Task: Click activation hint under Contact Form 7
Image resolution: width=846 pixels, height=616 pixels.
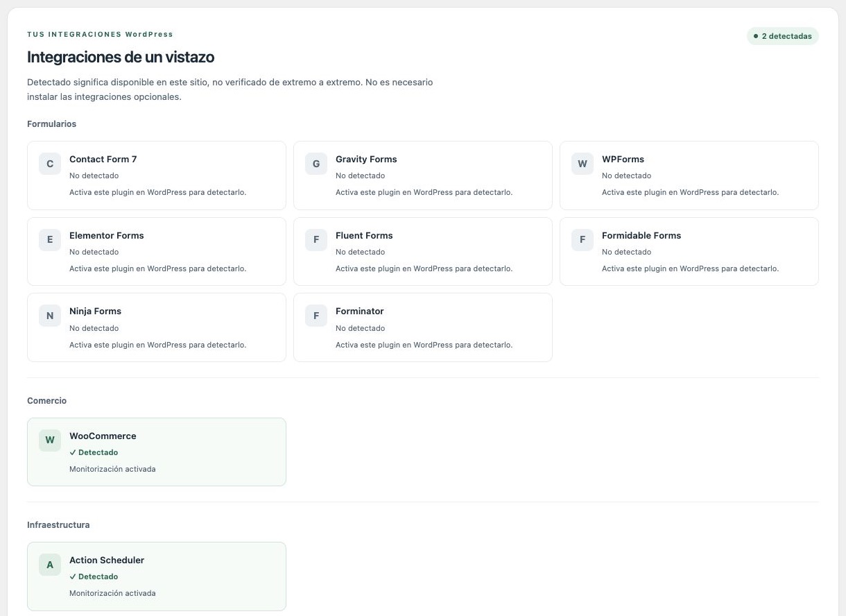Action: pyautogui.click(x=157, y=192)
